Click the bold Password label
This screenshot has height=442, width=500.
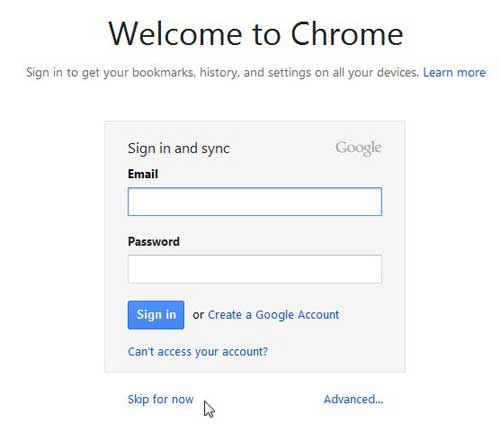[x=154, y=242]
